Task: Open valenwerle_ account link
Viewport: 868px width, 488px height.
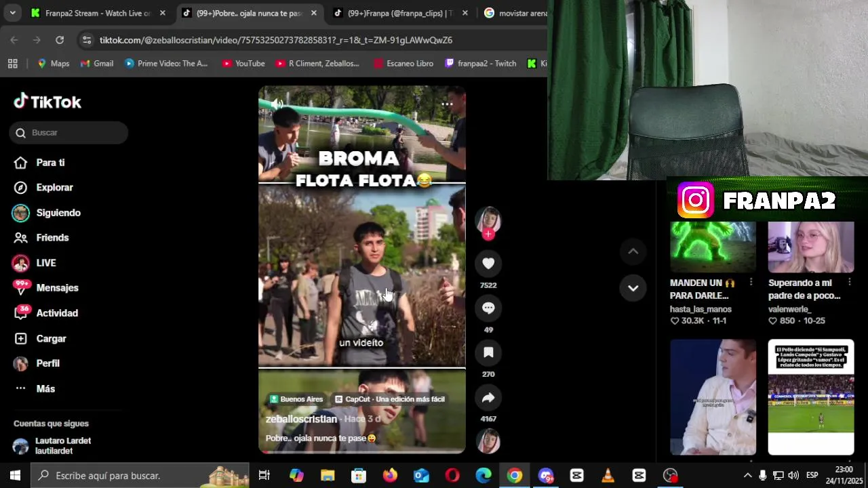Action: (x=789, y=309)
